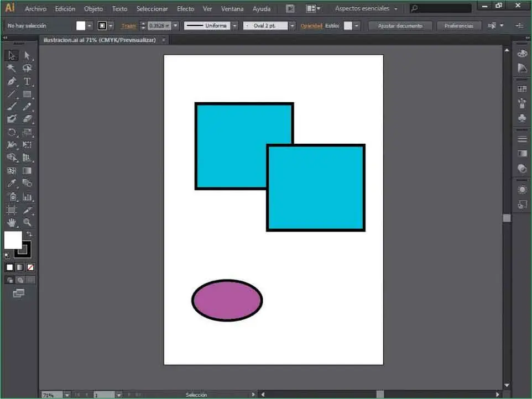
Task: Reset to default fill and stroke
Action: [7, 255]
